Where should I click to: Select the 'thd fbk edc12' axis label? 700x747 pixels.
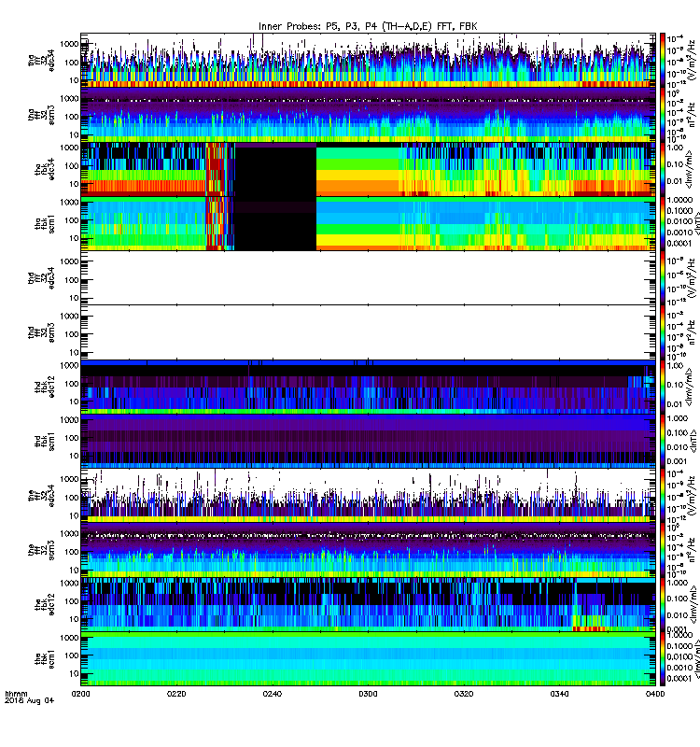[45, 387]
